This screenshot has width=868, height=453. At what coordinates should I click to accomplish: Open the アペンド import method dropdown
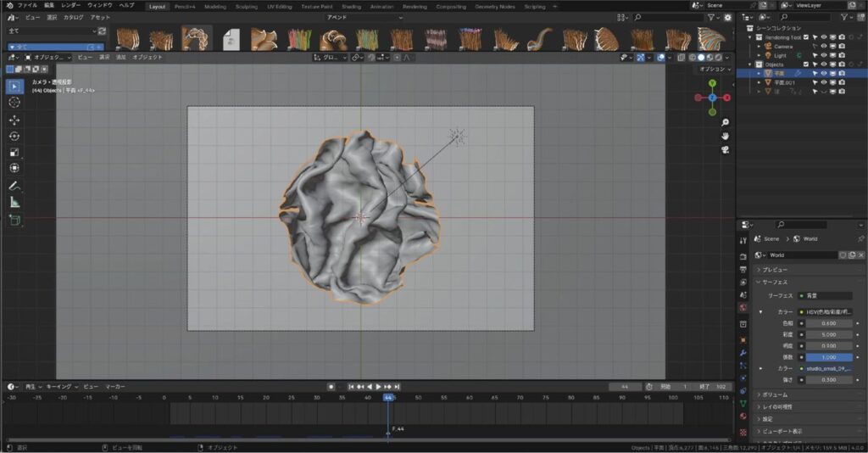364,18
